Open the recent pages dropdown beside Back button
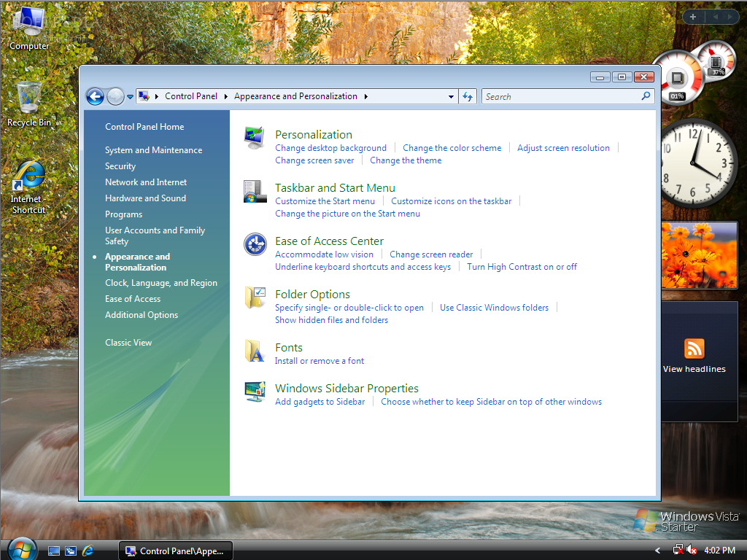The image size is (747, 560). (x=130, y=96)
